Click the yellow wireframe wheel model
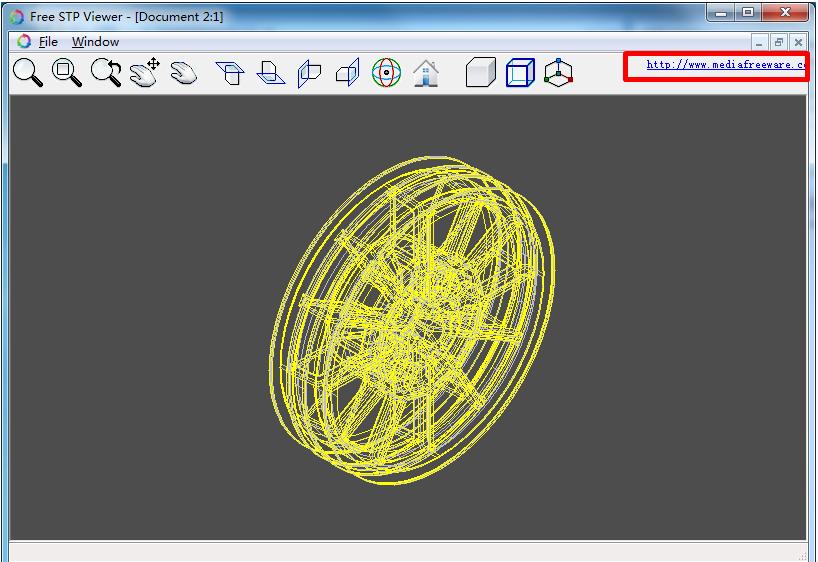Image resolution: width=818 pixels, height=562 pixels. 410,320
